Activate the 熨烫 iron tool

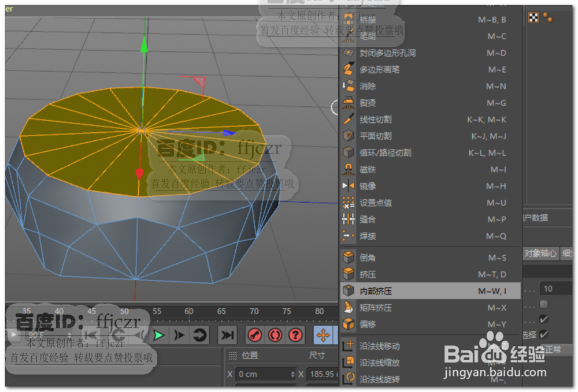[430, 103]
